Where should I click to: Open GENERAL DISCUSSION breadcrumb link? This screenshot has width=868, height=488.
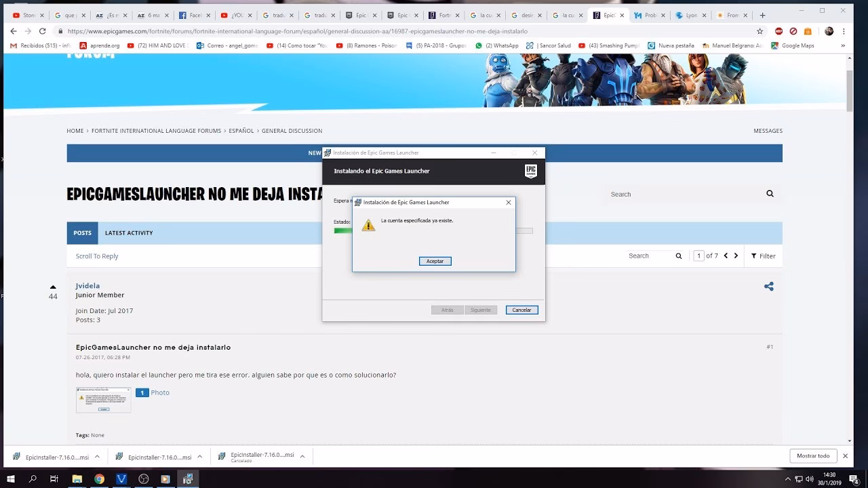(x=292, y=131)
